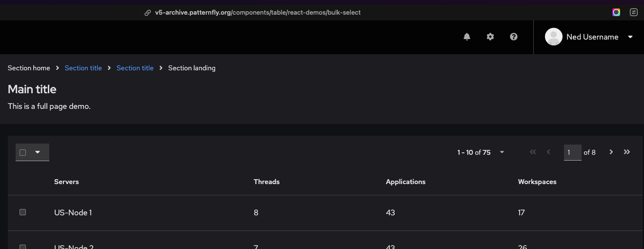This screenshot has width=644, height=249.
Task: Click the first Section title breadcrumb link
Action: point(83,68)
